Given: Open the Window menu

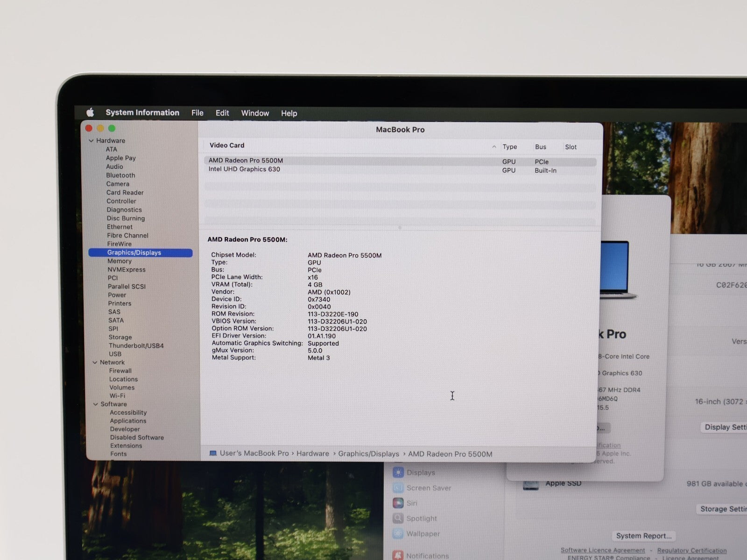Looking at the screenshot, I should click(255, 113).
